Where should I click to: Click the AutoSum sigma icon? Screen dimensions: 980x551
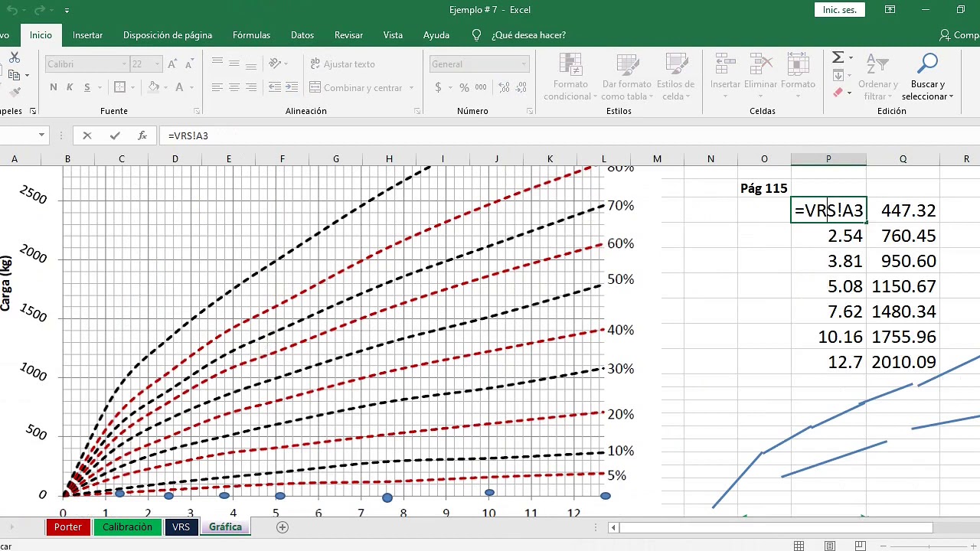coord(838,58)
